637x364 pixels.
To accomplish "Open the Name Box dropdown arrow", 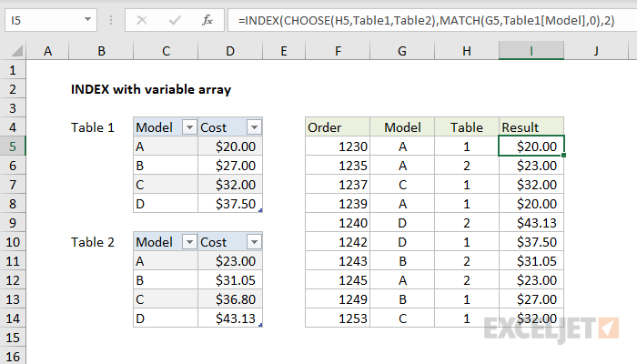I will (87, 19).
